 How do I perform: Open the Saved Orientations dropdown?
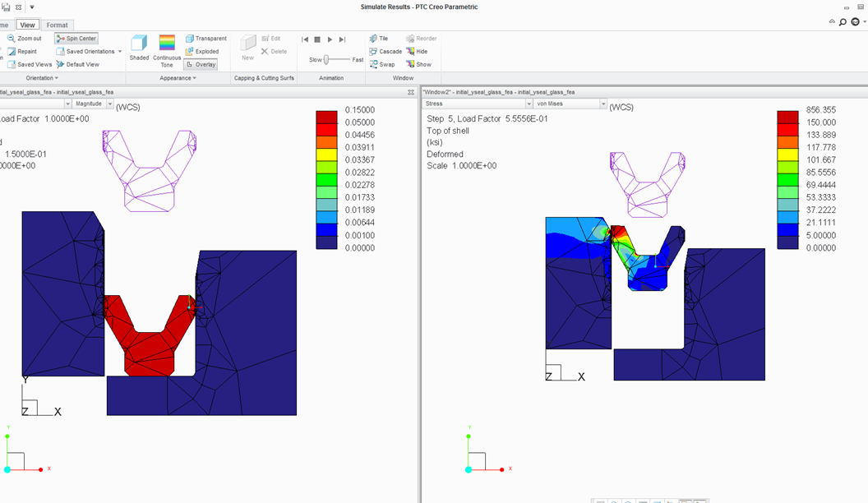pos(89,52)
